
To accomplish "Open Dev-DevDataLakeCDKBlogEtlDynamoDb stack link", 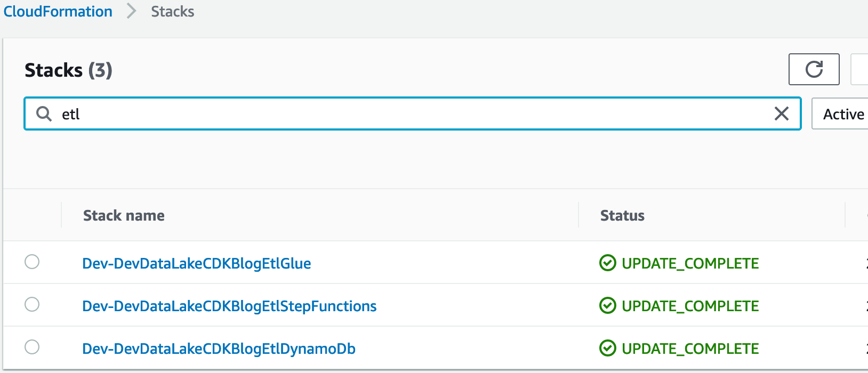I will [x=219, y=349].
